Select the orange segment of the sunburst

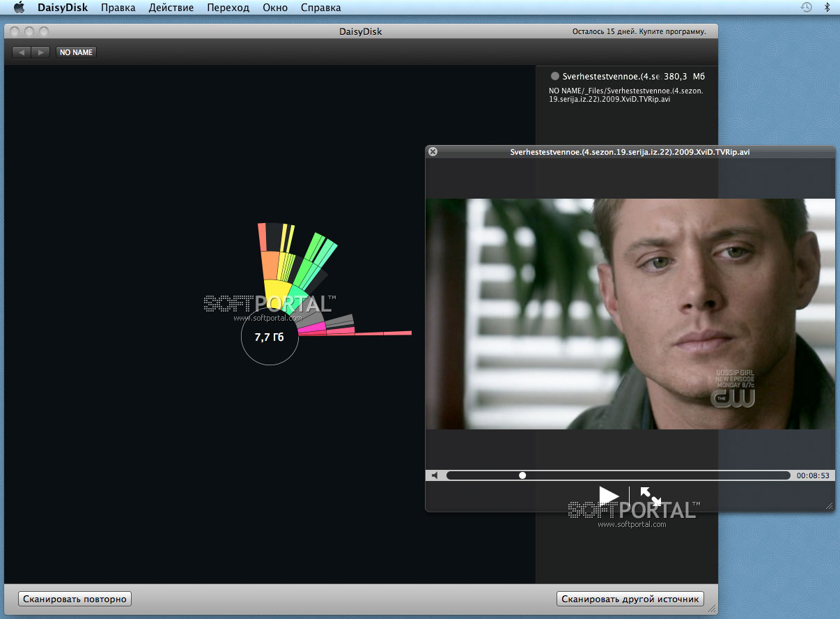270,266
